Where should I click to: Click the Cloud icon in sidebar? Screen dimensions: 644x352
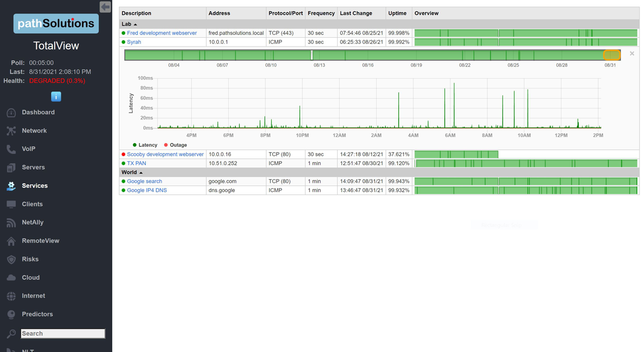[11, 277]
